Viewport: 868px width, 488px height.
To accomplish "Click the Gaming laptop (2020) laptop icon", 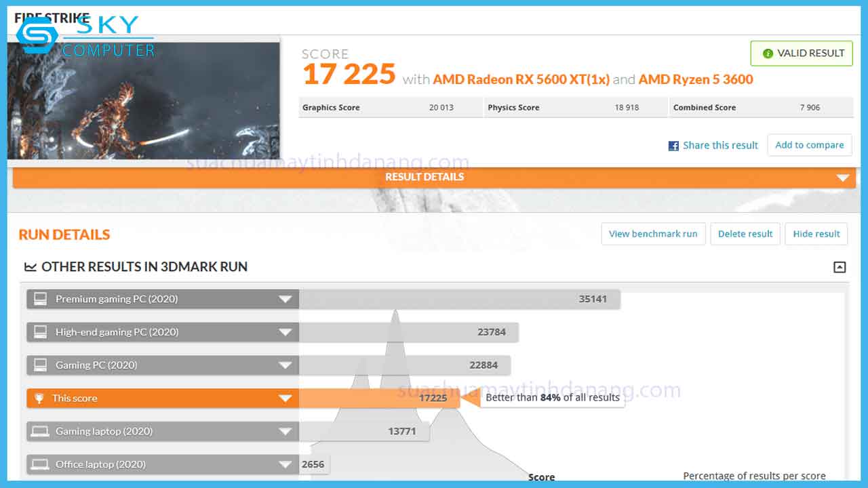I will [x=40, y=431].
